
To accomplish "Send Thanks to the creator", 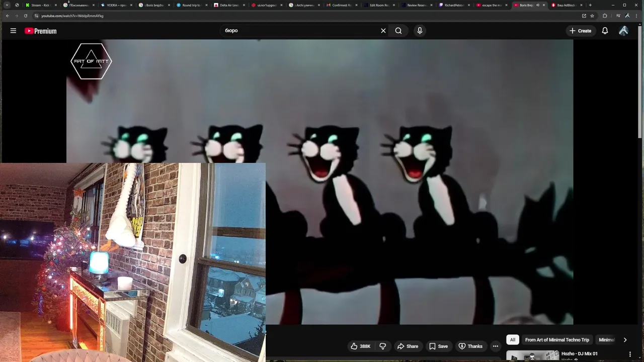I will tap(470, 346).
